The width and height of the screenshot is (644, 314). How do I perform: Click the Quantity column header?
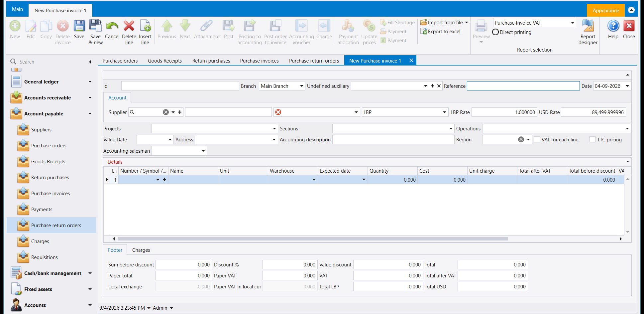[x=392, y=171]
